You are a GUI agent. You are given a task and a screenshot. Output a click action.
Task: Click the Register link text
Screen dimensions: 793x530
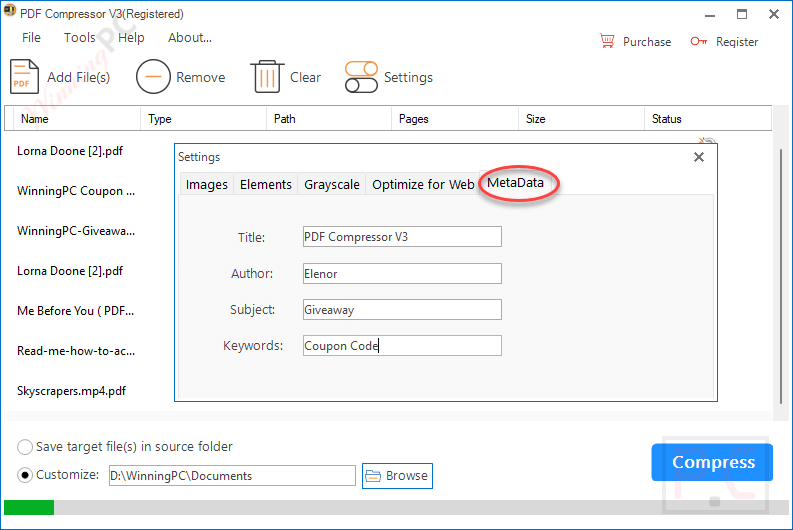coord(737,42)
